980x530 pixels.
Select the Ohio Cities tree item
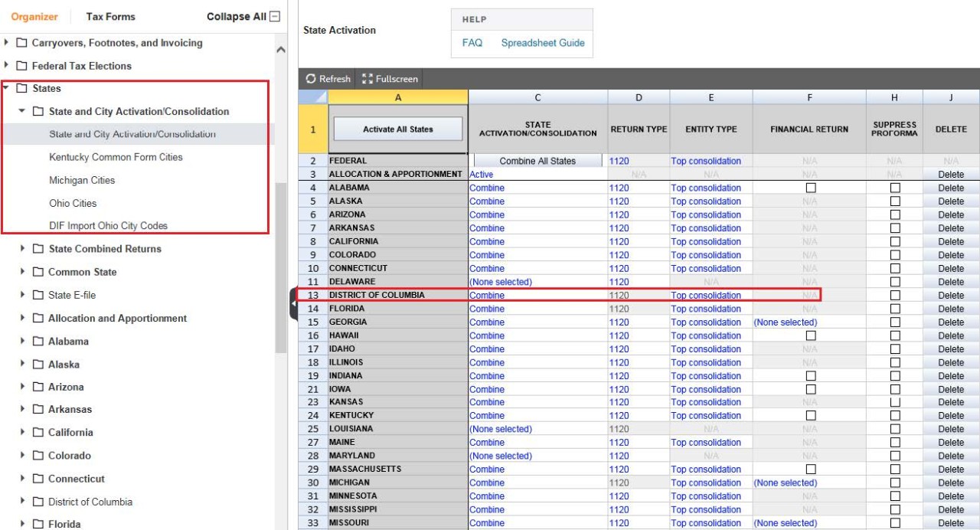pyautogui.click(x=73, y=203)
